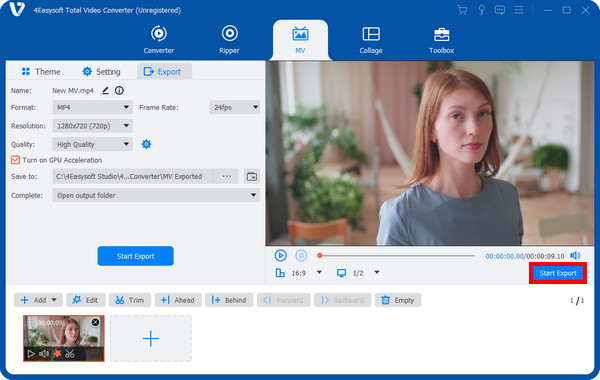Show info icon beside New MV.mp4
Image resolution: width=600 pixels, height=380 pixels.
(x=119, y=90)
